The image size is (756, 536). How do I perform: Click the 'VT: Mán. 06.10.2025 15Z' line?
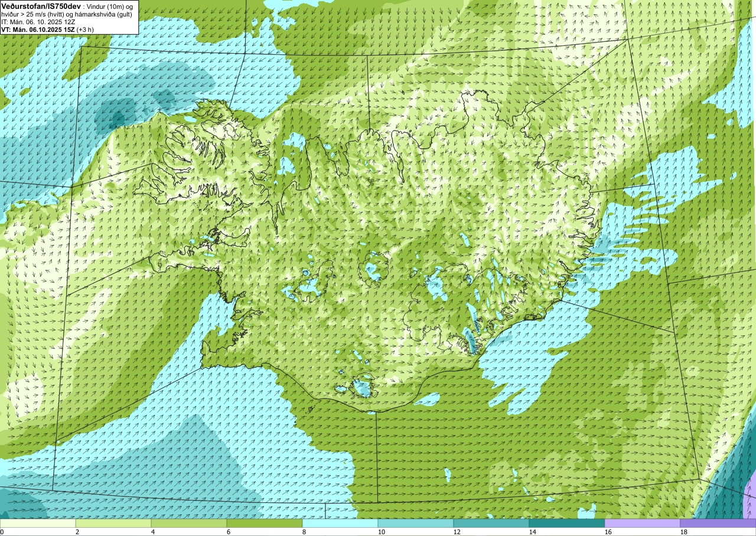(38, 29)
